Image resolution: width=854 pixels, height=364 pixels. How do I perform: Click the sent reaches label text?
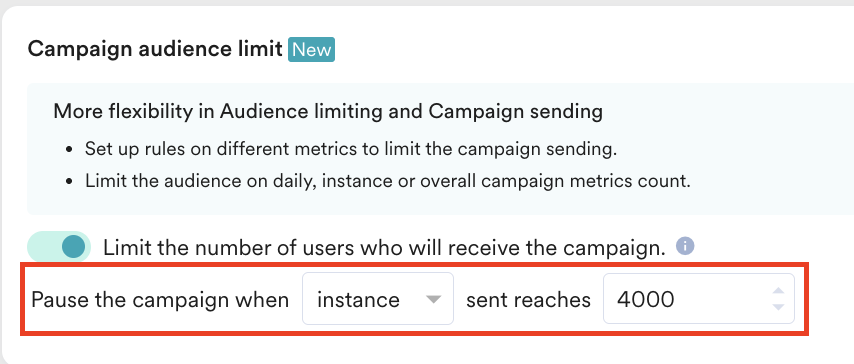tap(528, 300)
